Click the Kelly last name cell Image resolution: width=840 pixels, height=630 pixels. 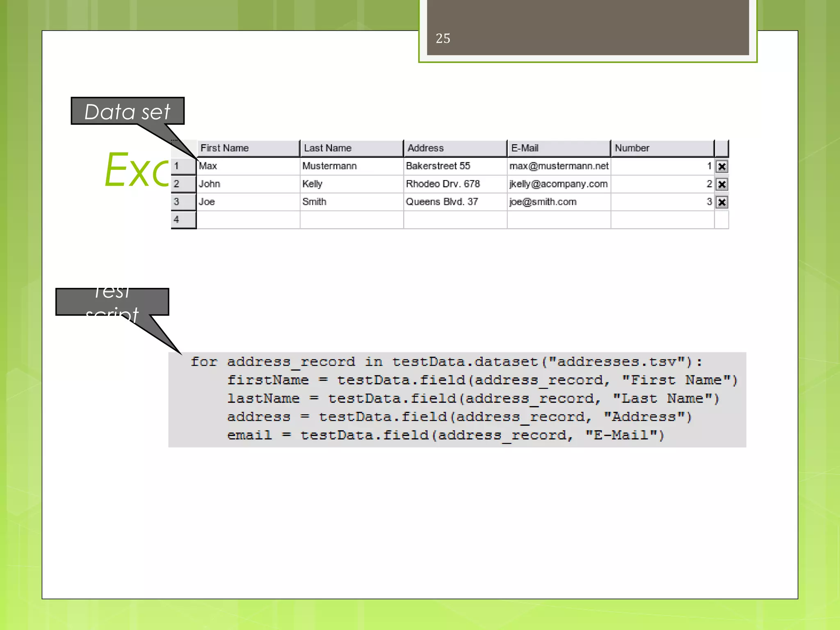[352, 184]
